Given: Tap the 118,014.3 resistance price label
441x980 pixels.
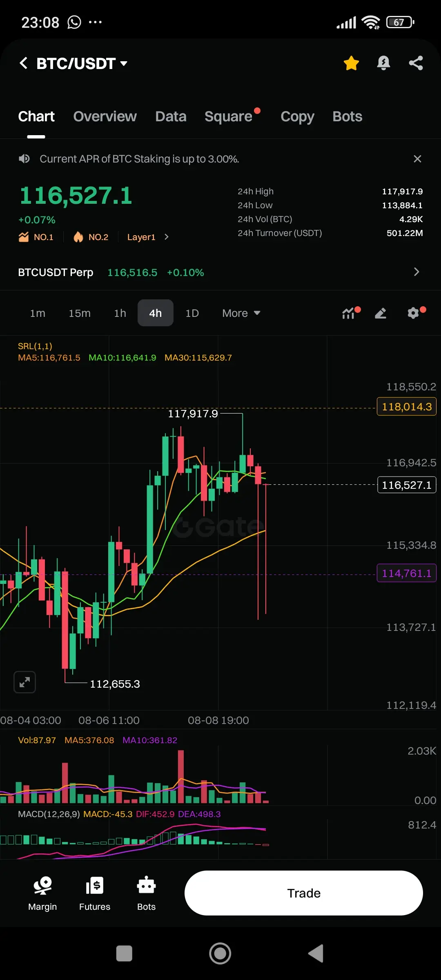Looking at the screenshot, I should pos(407,407).
